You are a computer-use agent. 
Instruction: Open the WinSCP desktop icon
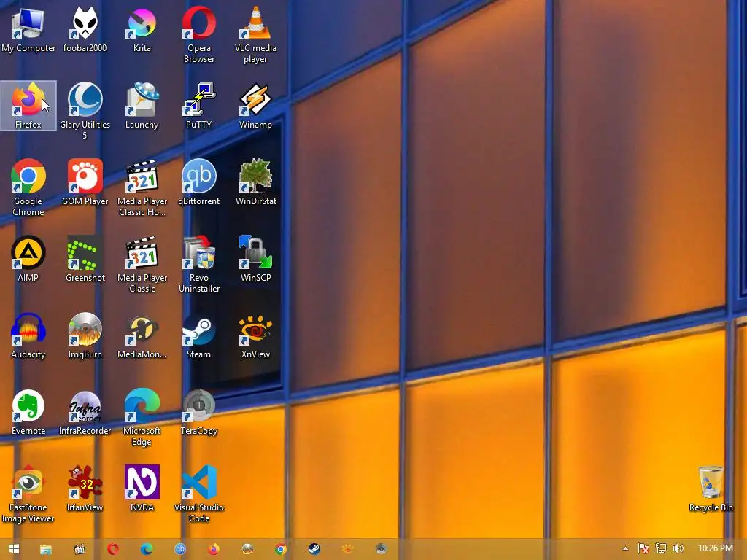tap(256, 259)
